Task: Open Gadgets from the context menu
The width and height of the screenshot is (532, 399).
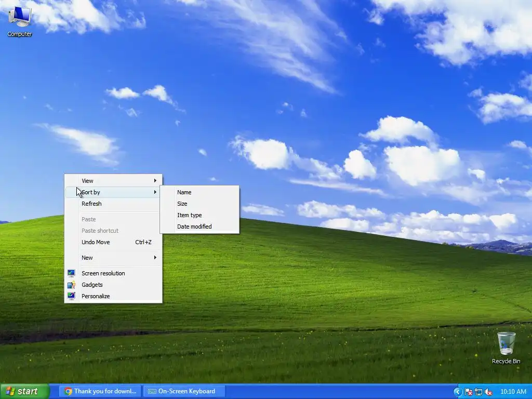Action: pyautogui.click(x=113, y=285)
